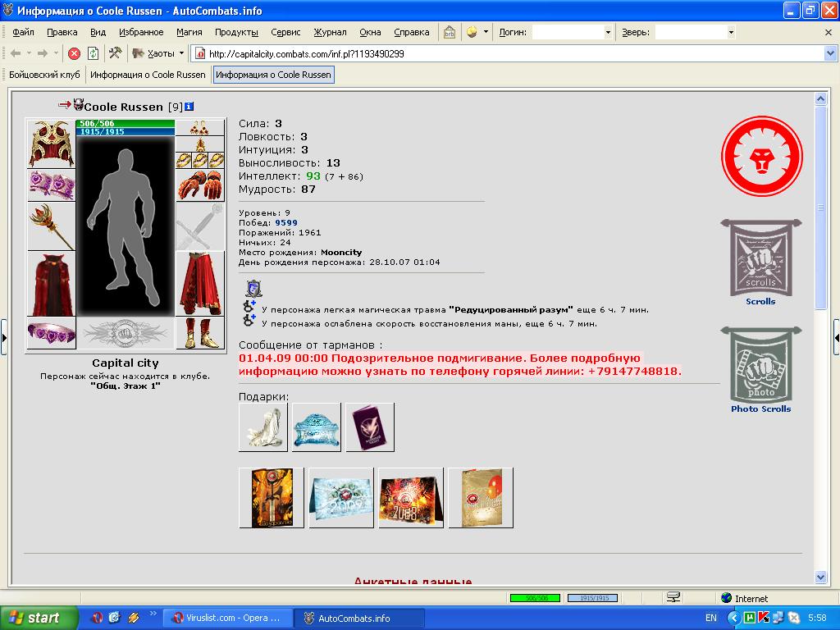Expand the address bar history dropdown
Viewport: 840px width, 630px height.
coord(830,53)
